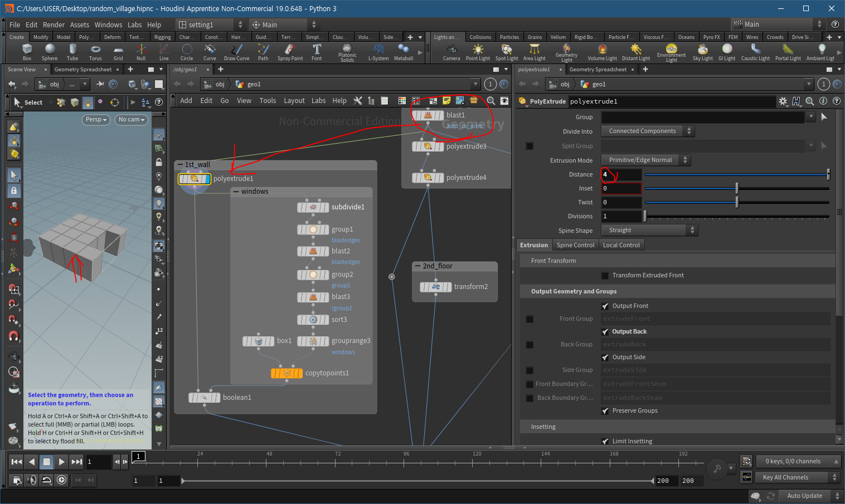This screenshot has width=845, height=504.
Task: Open the Rigging shelf tab
Action: point(162,37)
